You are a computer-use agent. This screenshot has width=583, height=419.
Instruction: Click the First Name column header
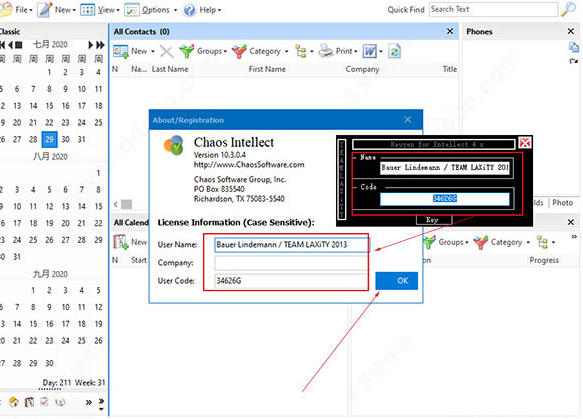pos(267,69)
